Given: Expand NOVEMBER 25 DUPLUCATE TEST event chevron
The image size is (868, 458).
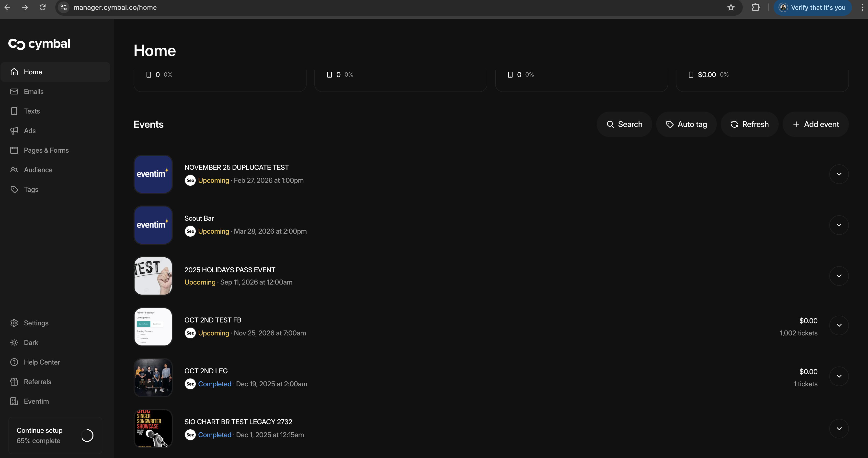Looking at the screenshot, I should pos(839,174).
